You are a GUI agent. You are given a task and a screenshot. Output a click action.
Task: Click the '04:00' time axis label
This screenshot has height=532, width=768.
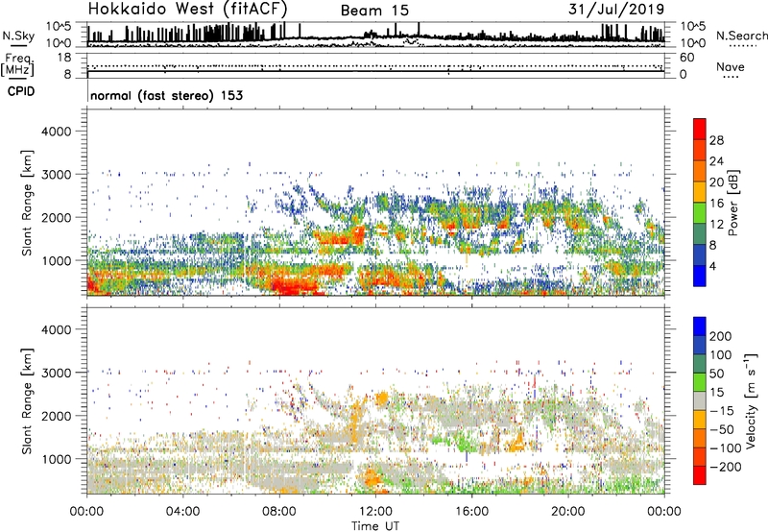pyautogui.click(x=182, y=512)
